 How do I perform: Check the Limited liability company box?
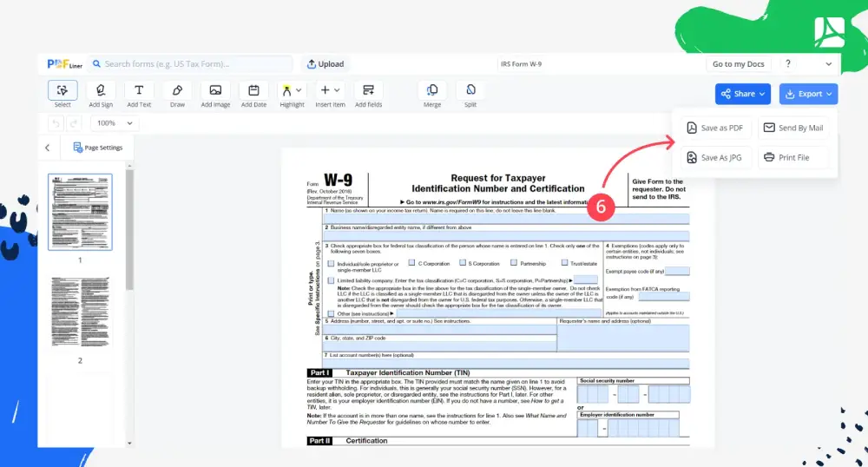click(331, 280)
